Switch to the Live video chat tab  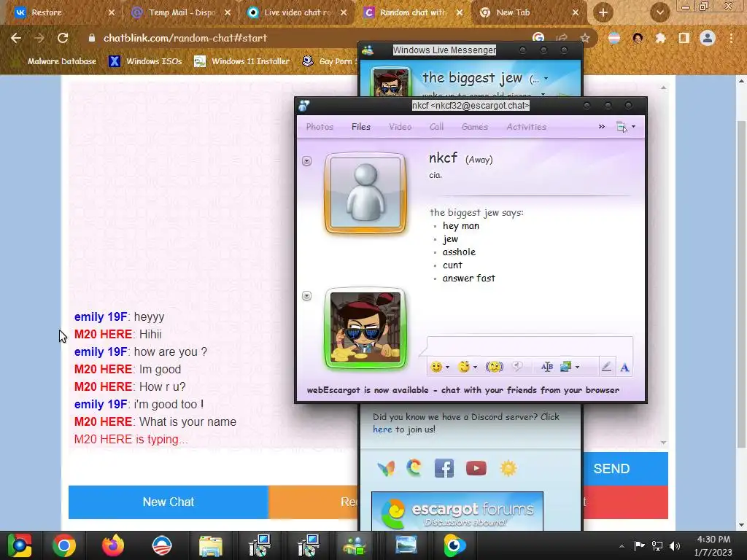(298, 12)
